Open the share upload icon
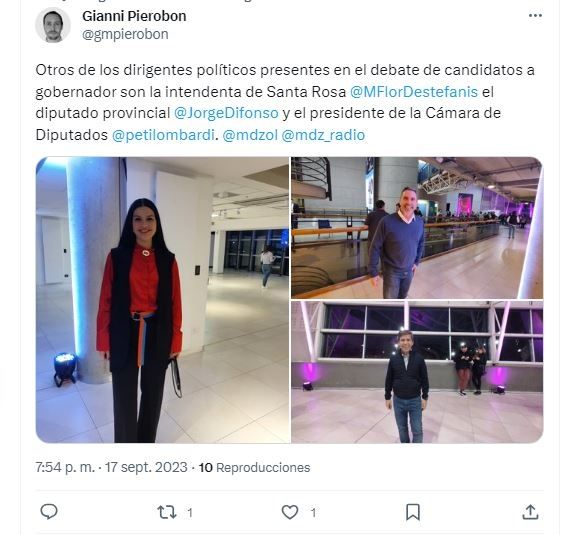Screen dimensions: 564x535 (530, 512)
